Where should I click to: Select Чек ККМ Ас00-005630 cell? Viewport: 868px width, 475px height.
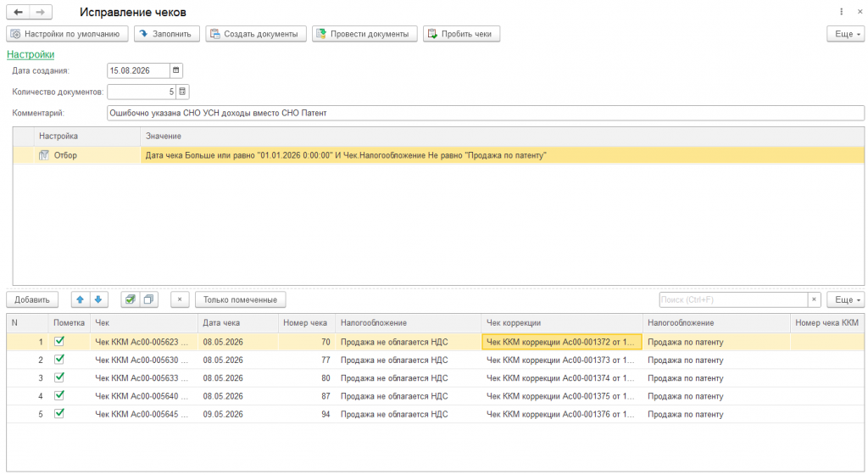[144, 360]
